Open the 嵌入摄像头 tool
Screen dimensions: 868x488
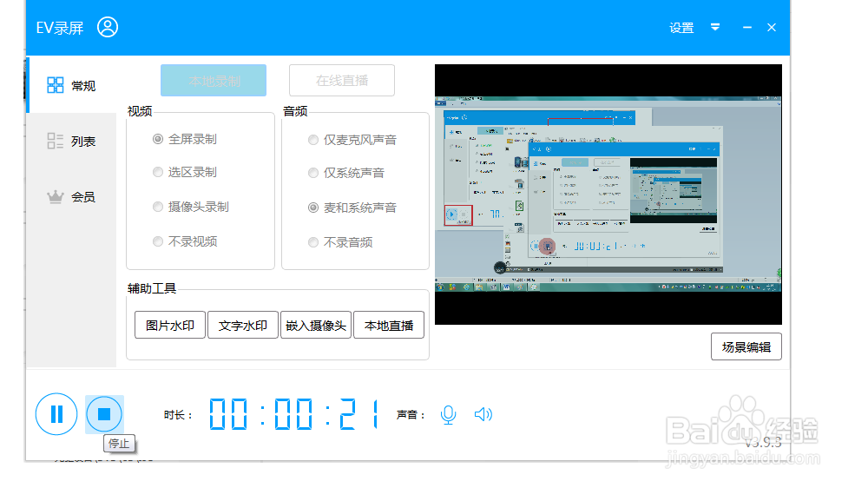click(316, 325)
